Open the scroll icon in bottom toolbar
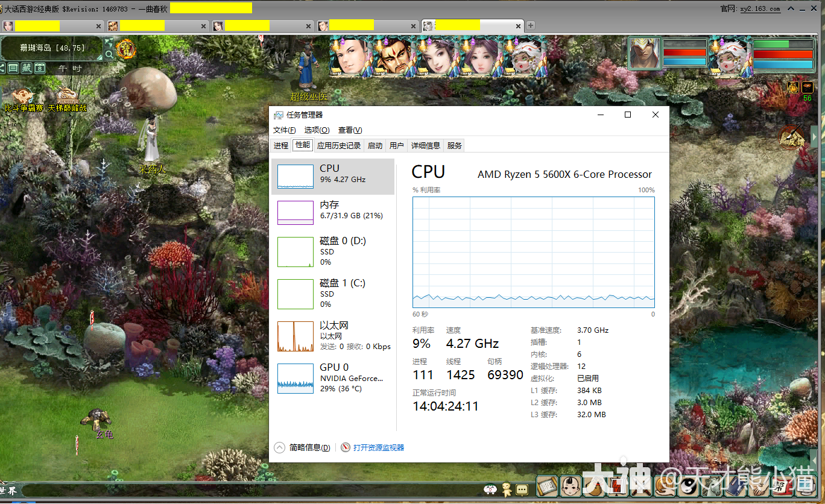The height and width of the screenshot is (504, 825). pyautogui.click(x=547, y=486)
